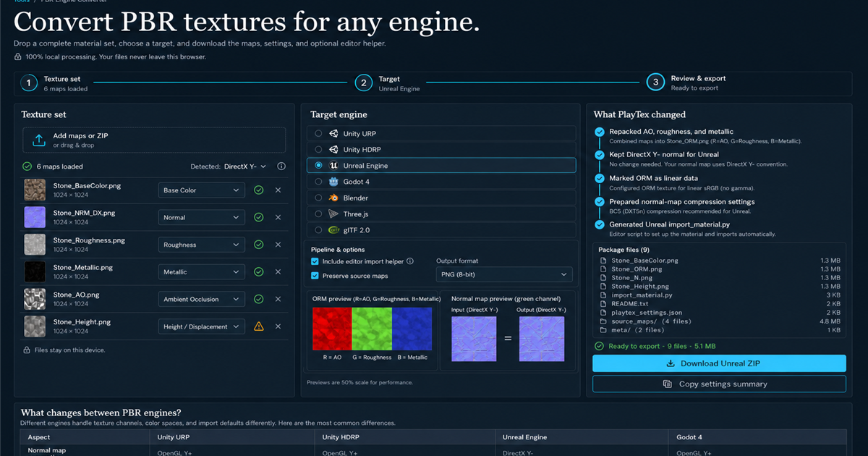868x456 pixels.
Task: Click the green check for Stone_Roughness.png
Action: [259, 245]
